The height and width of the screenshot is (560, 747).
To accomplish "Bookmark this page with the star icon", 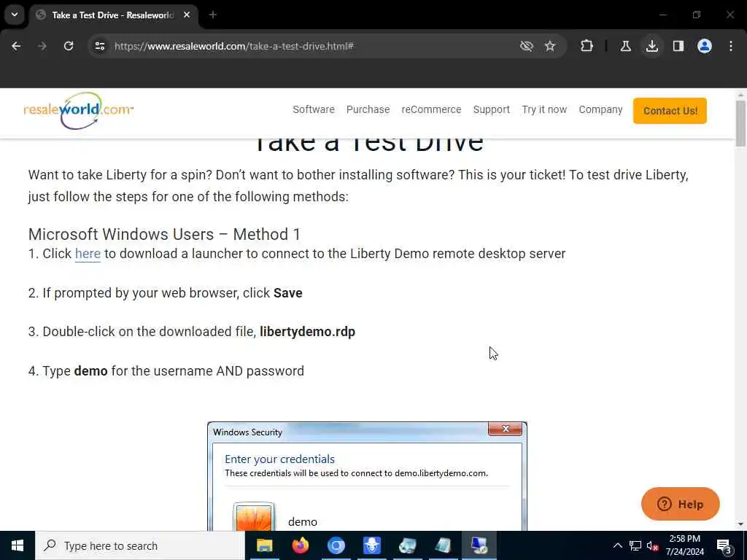I will tap(550, 46).
